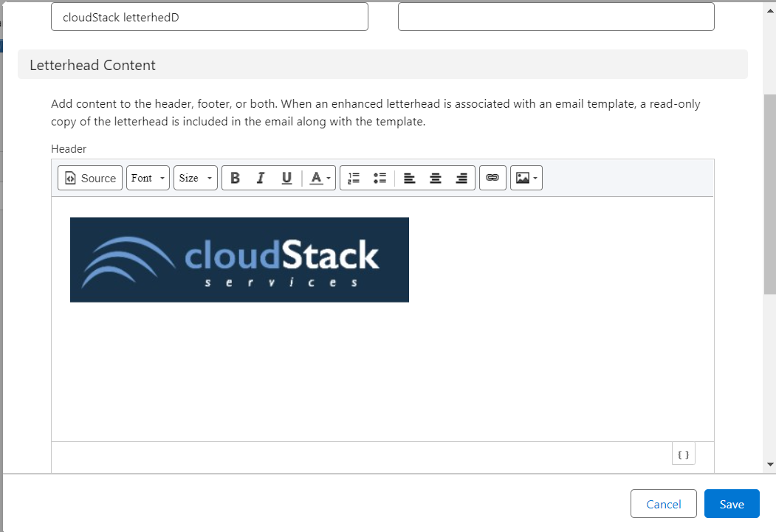Image resolution: width=776 pixels, height=532 pixels.
Task: Center align text
Action: [436, 178]
